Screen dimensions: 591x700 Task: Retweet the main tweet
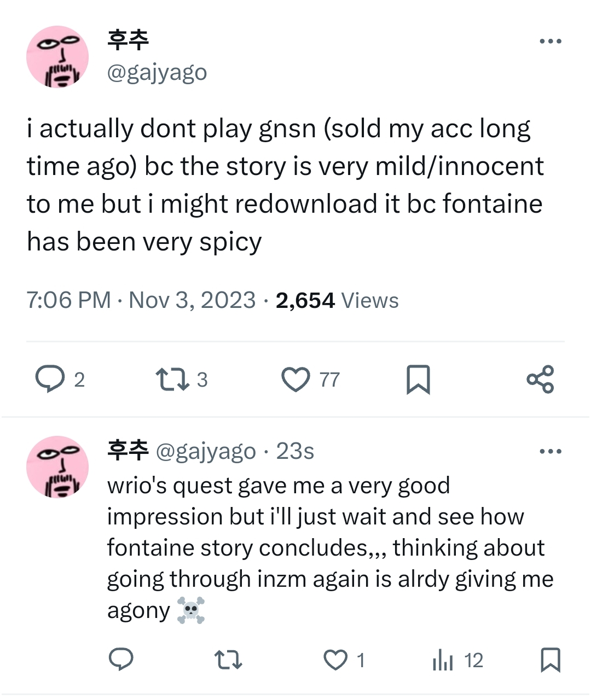click(x=172, y=379)
